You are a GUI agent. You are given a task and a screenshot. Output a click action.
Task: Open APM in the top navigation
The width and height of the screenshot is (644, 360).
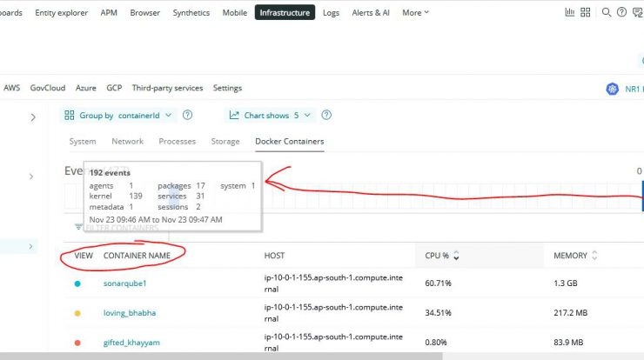coord(109,13)
